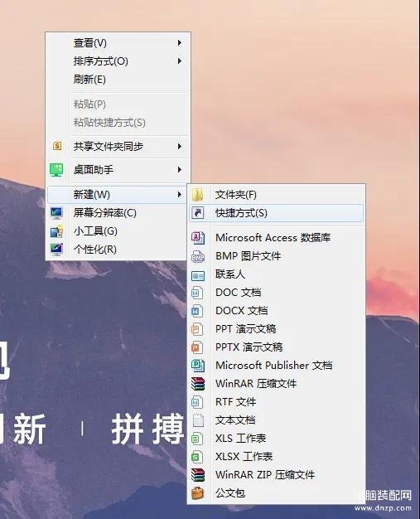Create a new 文件夹(F)
Screen dimensions: 420x519
click(x=277, y=195)
